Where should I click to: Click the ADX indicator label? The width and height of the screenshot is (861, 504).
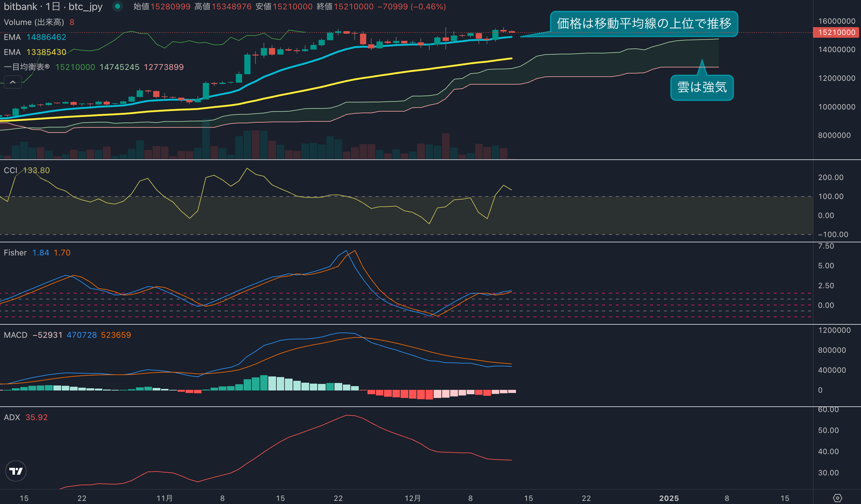pos(12,417)
